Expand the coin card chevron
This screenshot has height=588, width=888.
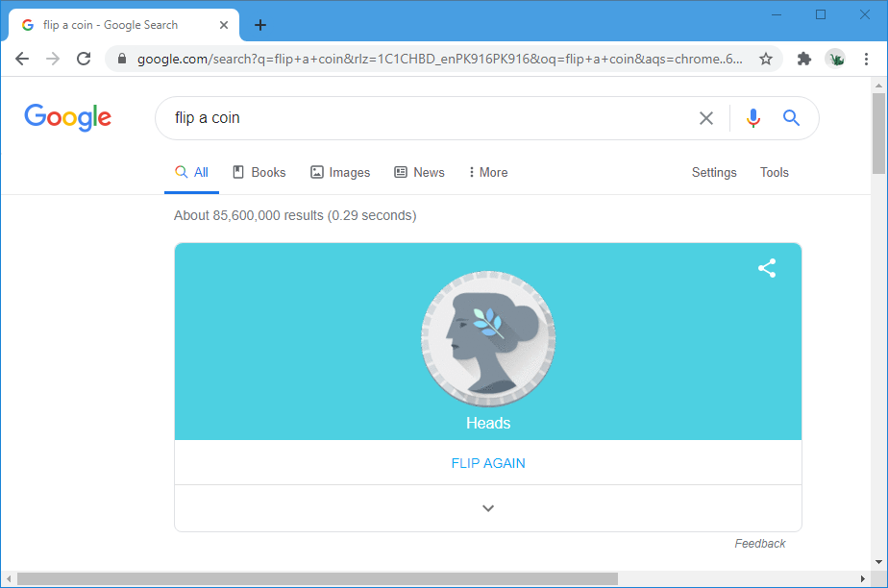click(487, 508)
